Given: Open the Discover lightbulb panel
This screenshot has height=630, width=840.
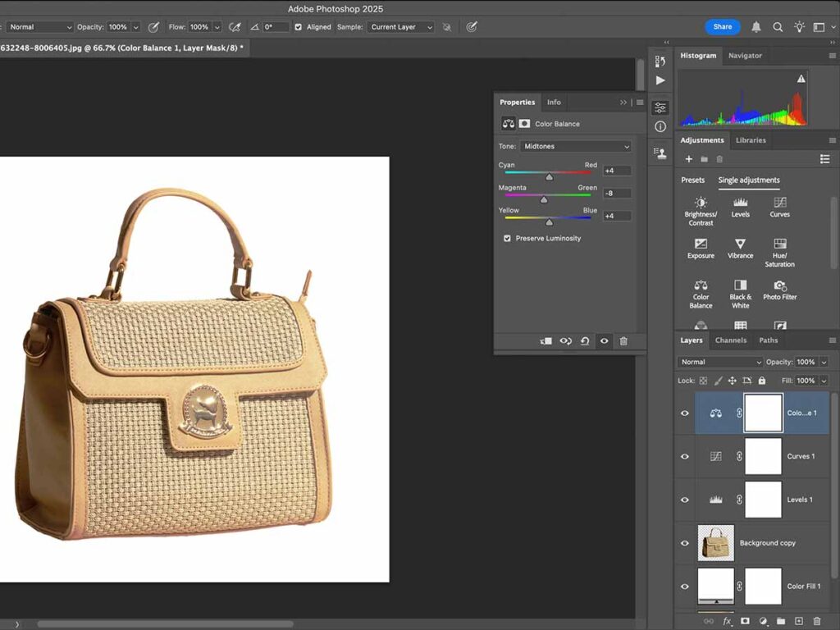Looking at the screenshot, I should (799, 27).
